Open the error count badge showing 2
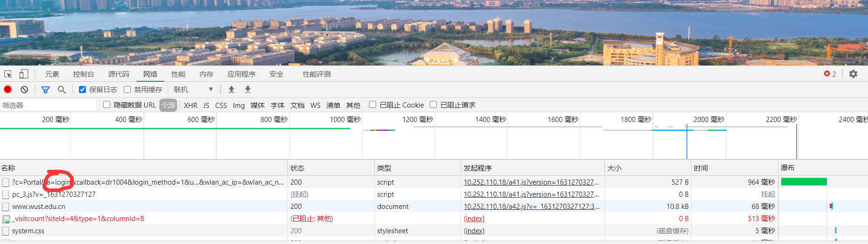The height and width of the screenshot is (244, 868). (x=830, y=74)
